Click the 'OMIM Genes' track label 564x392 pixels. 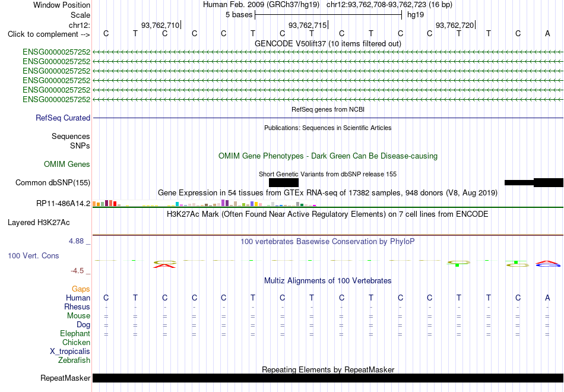coord(67,164)
